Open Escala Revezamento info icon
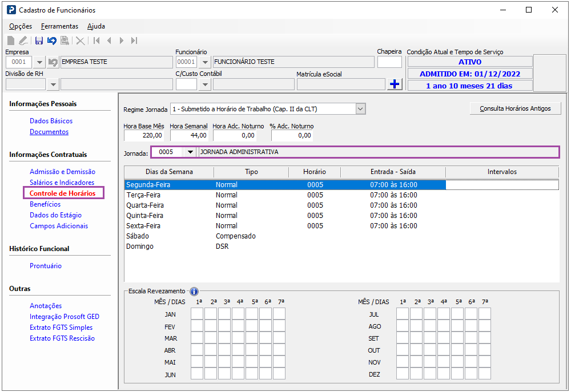 click(x=194, y=291)
